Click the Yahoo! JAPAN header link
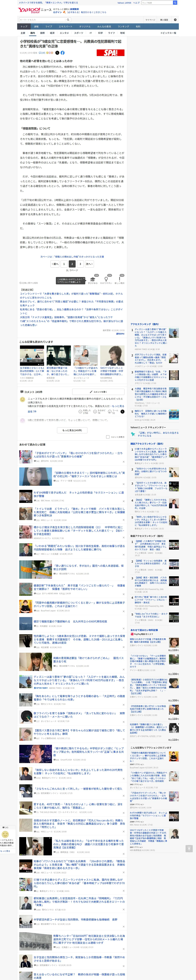Screen dimensions: 196x980 tap(124, 3)
